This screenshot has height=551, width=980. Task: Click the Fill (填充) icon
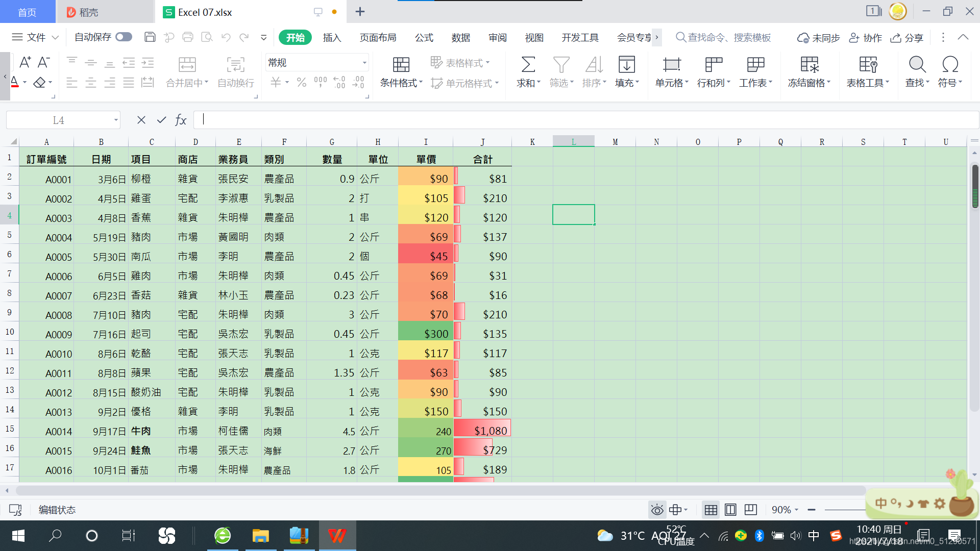(626, 65)
